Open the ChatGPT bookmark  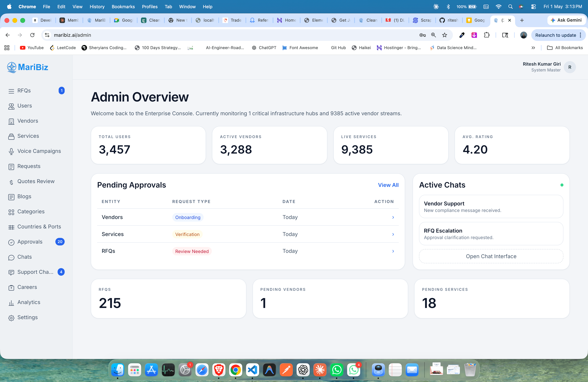(x=264, y=48)
